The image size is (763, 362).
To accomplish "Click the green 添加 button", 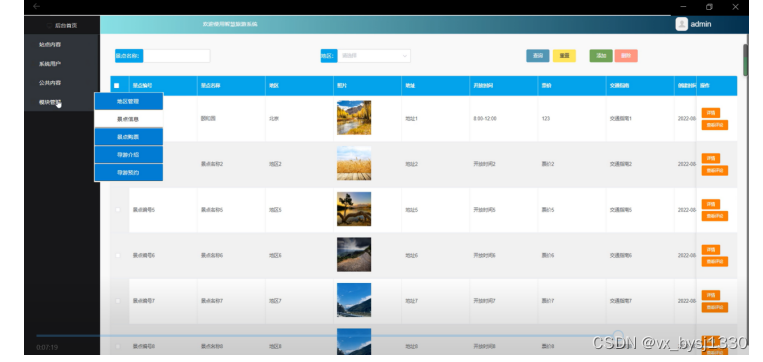I will 601,56.
